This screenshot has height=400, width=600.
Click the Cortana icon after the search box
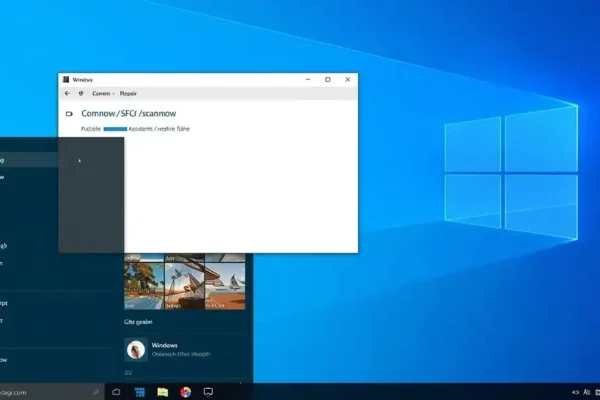(x=116, y=392)
